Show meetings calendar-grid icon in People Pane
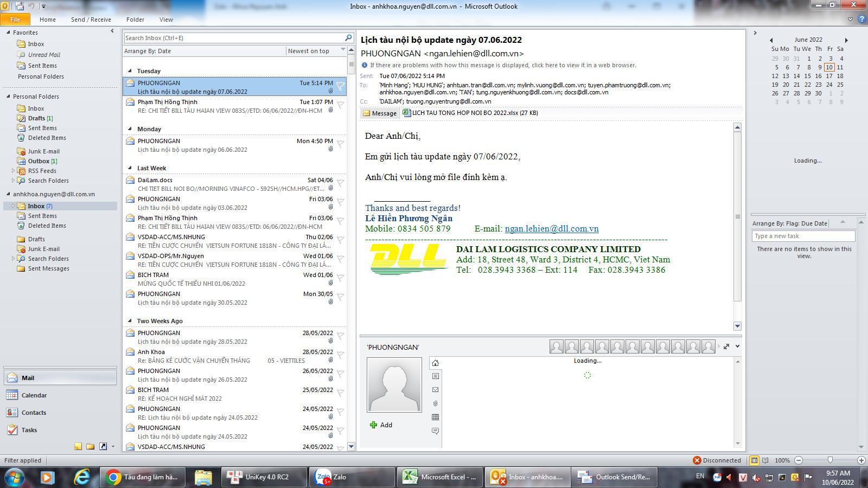This screenshot has height=488, width=868. coord(435,417)
